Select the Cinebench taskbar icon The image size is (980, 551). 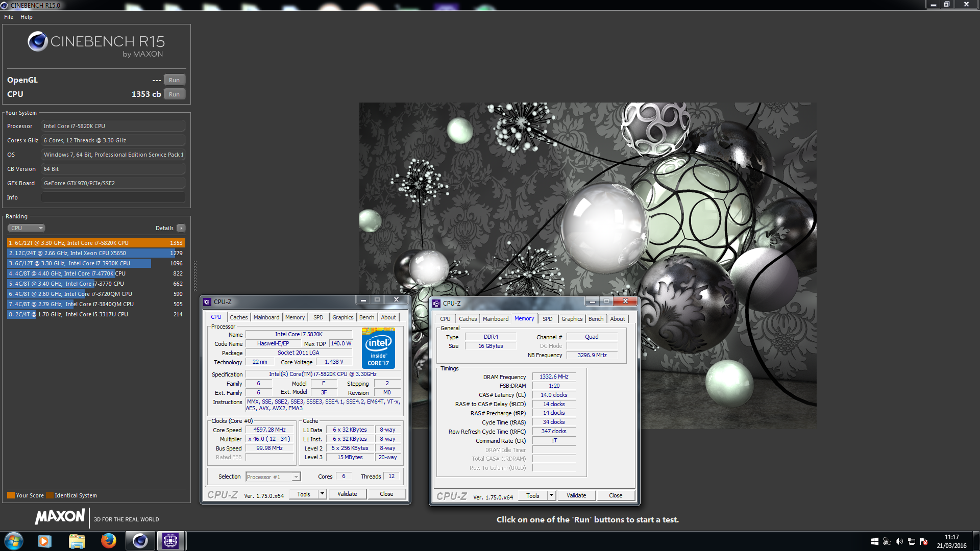[140, 541]
